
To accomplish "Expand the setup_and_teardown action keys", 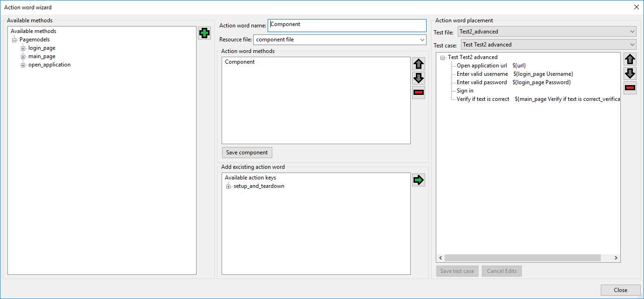I will click(228, 186).
